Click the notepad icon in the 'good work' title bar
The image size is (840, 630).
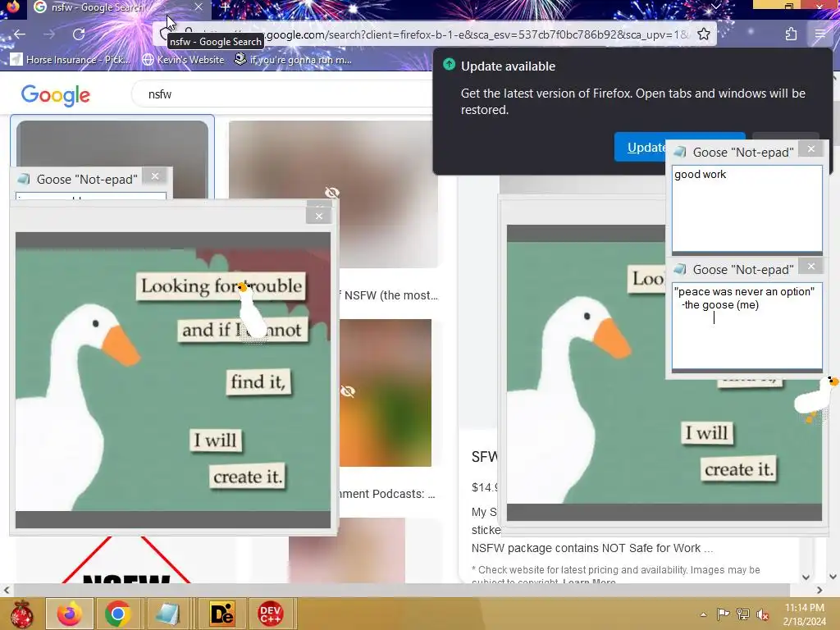click(x=680, y=152)
